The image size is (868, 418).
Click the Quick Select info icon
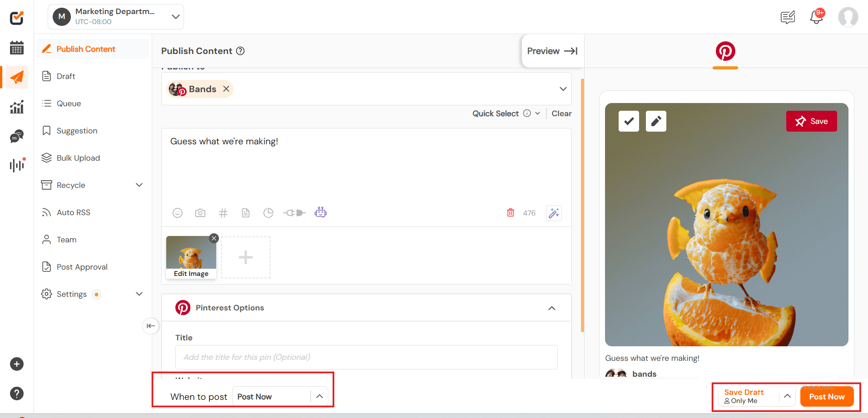tap(527, 113)
